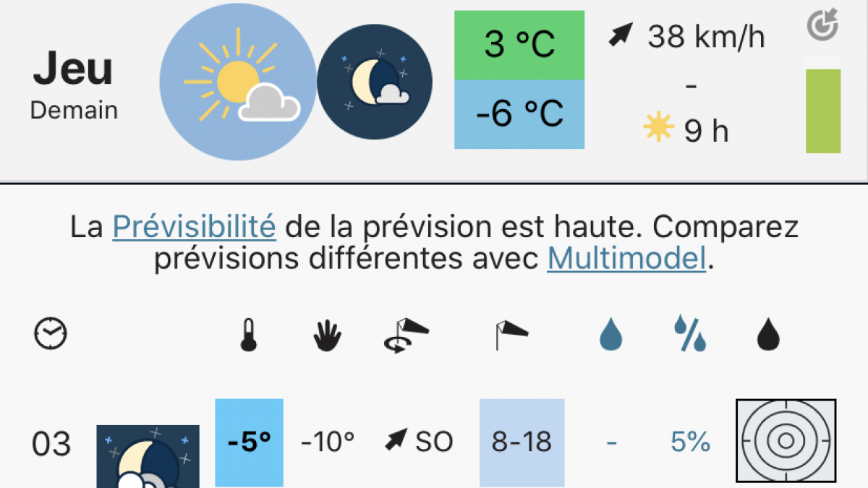868x488 pixels.
Task: Open the Multimodel link
Action: click(x=626, y=258)
